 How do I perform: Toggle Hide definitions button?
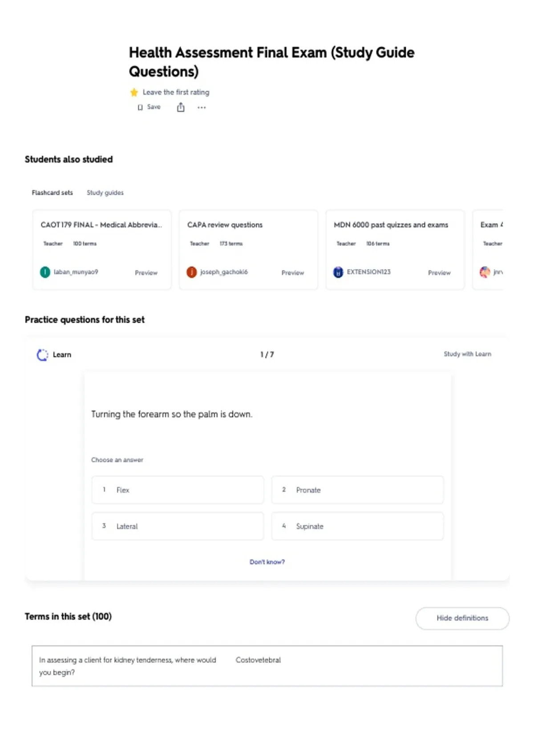tap(462, 618)
